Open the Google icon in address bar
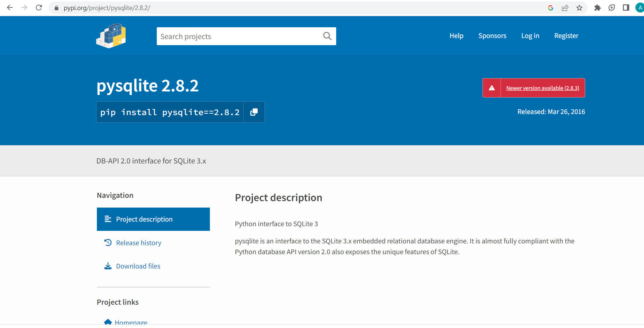The image size is (644, 328). tap(551, 8)
